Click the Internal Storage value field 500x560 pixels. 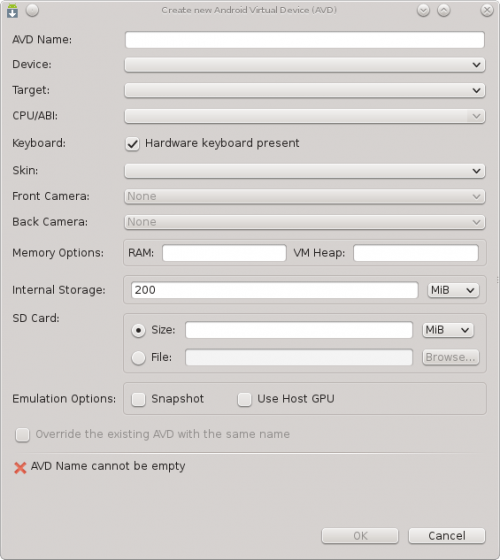click(x=274, y=290)
